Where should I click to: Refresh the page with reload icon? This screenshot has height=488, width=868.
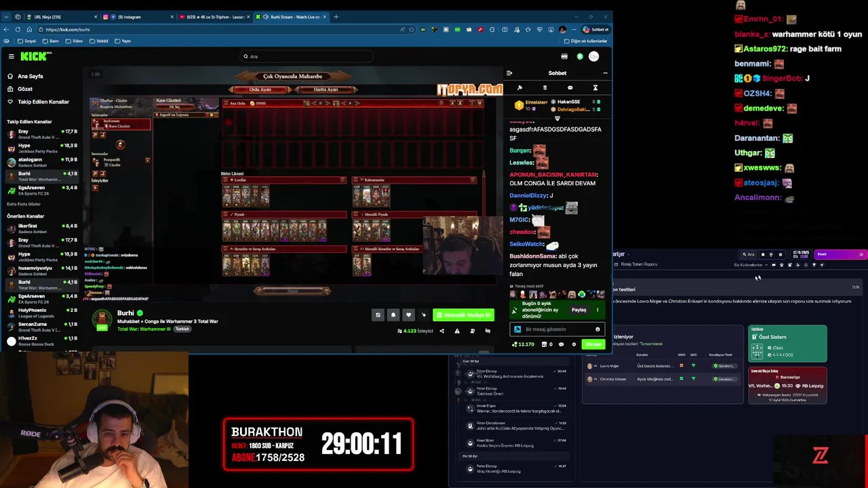[17, 30]
